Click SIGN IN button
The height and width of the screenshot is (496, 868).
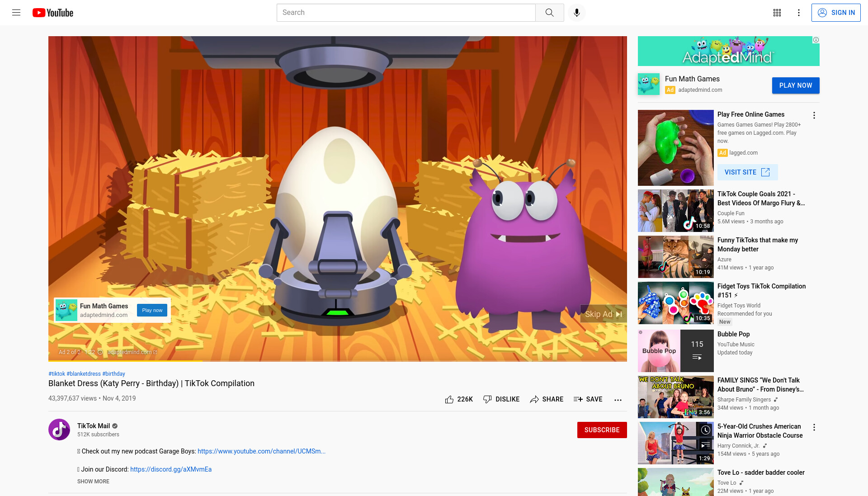click(836, 13)
